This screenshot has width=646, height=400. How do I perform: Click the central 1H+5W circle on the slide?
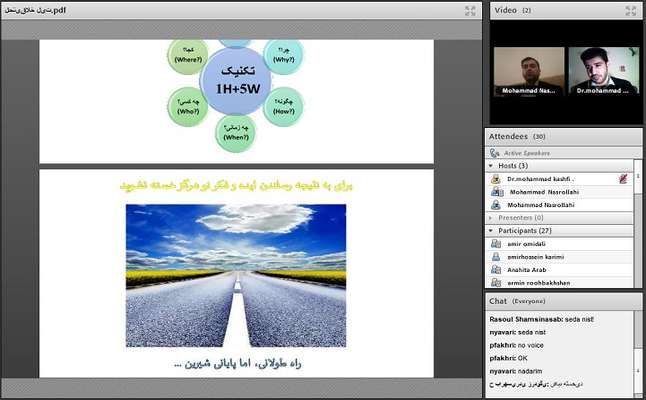(x=236, y=80)
